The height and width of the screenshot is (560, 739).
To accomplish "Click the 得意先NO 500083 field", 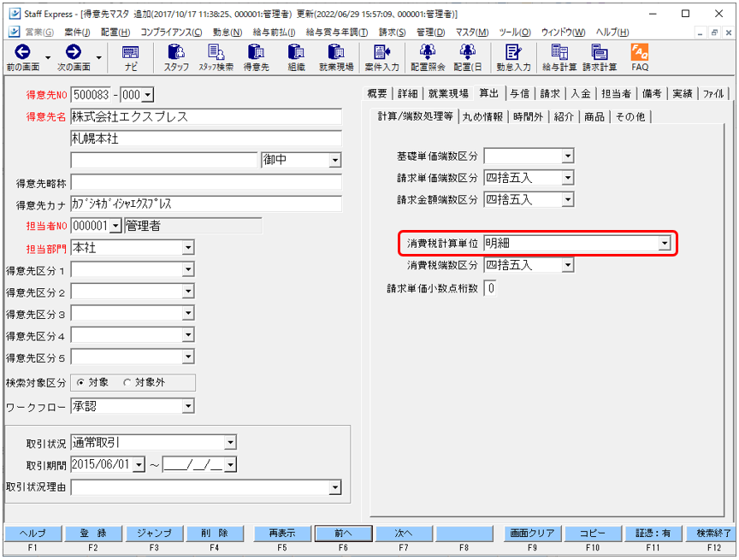I will point(92,95).
